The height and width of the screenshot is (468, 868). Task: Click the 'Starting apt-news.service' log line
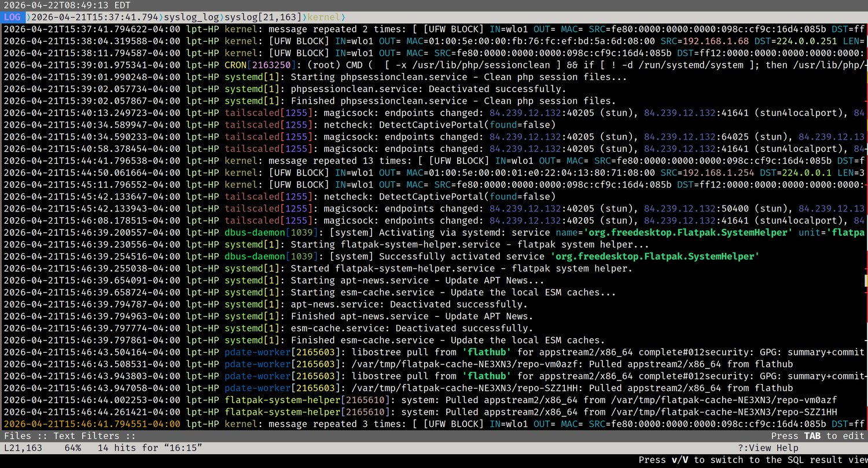[x=405, y=280]
